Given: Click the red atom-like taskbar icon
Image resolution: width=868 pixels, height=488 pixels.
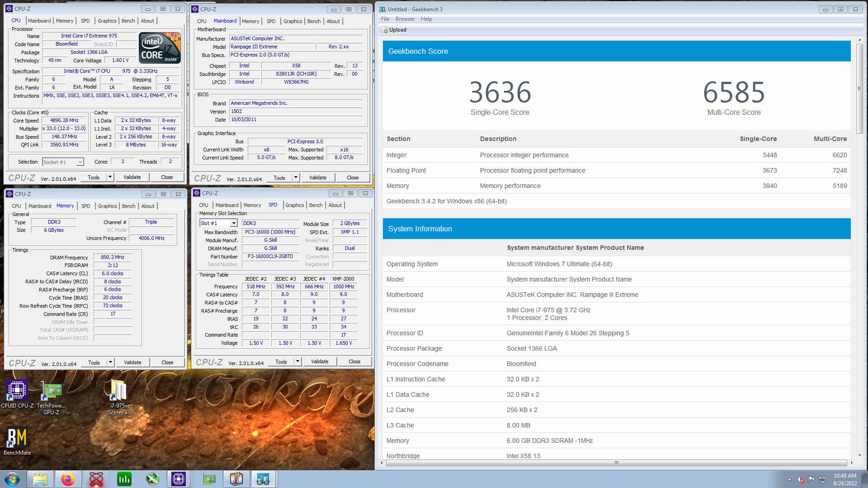Looking at the screenshot, I should tap(96, 479).
